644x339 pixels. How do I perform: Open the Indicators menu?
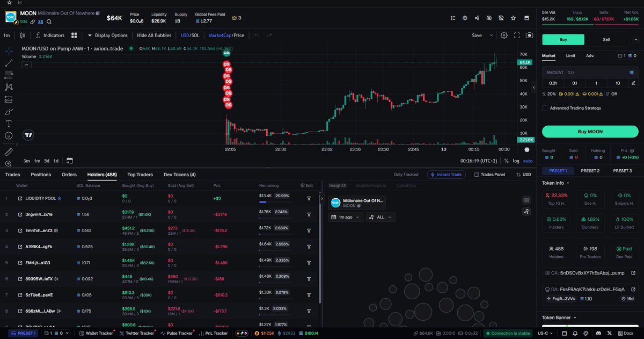point(50,35)
